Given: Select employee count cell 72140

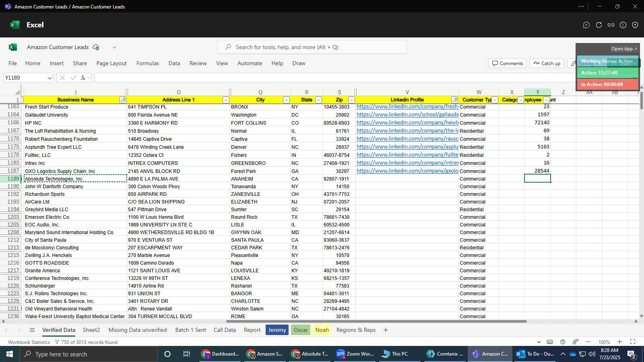Looking at the screenshot, I should 537,123.
